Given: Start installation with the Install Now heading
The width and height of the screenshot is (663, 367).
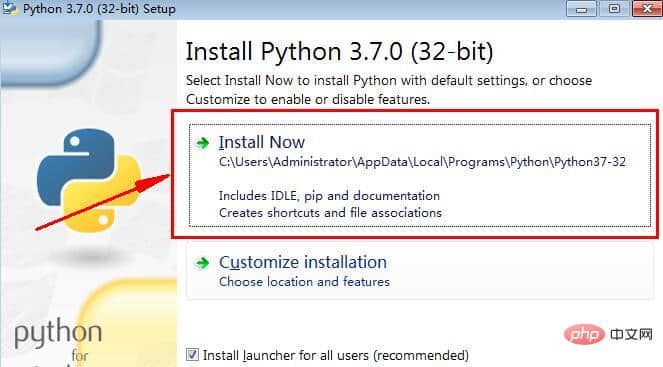Looking at the screenshot, I should click(x=262, y=142).
